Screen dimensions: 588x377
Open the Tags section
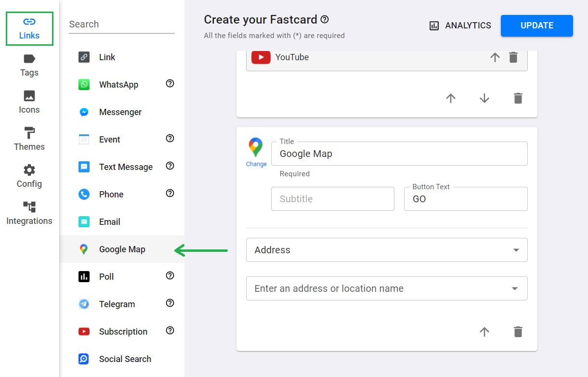tap(29, 65)
